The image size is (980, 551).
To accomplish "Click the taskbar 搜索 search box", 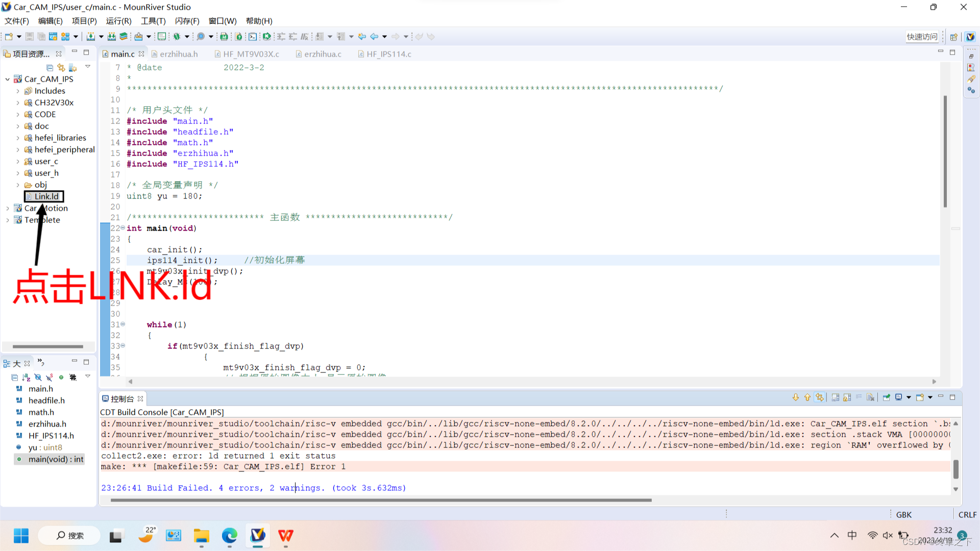I will coord(70,536).
